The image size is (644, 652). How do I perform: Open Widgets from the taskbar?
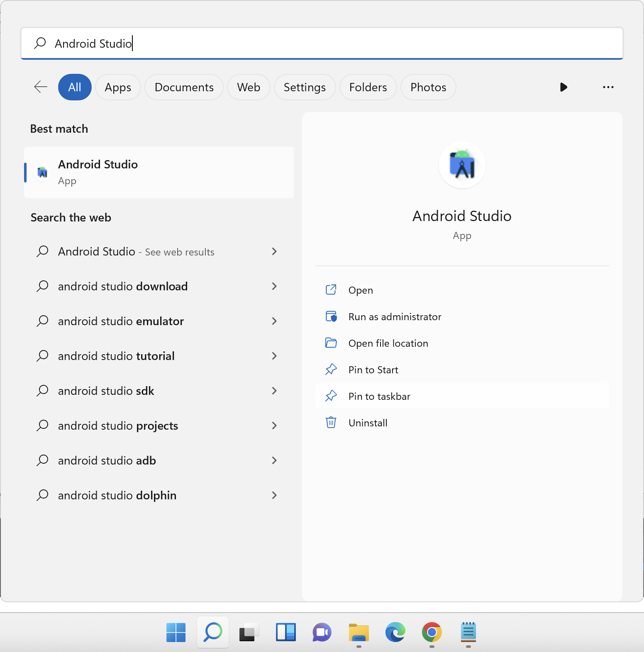[x=286, y=633]
